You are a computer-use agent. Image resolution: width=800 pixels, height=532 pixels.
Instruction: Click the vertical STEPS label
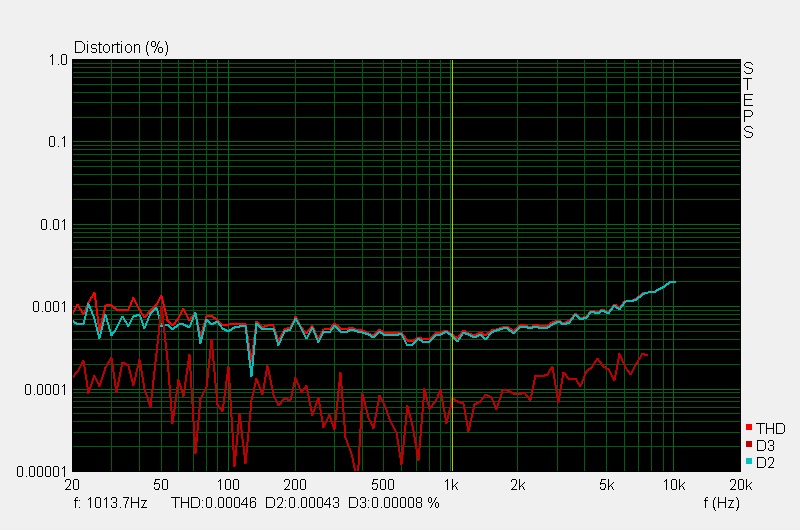point(748,100)
